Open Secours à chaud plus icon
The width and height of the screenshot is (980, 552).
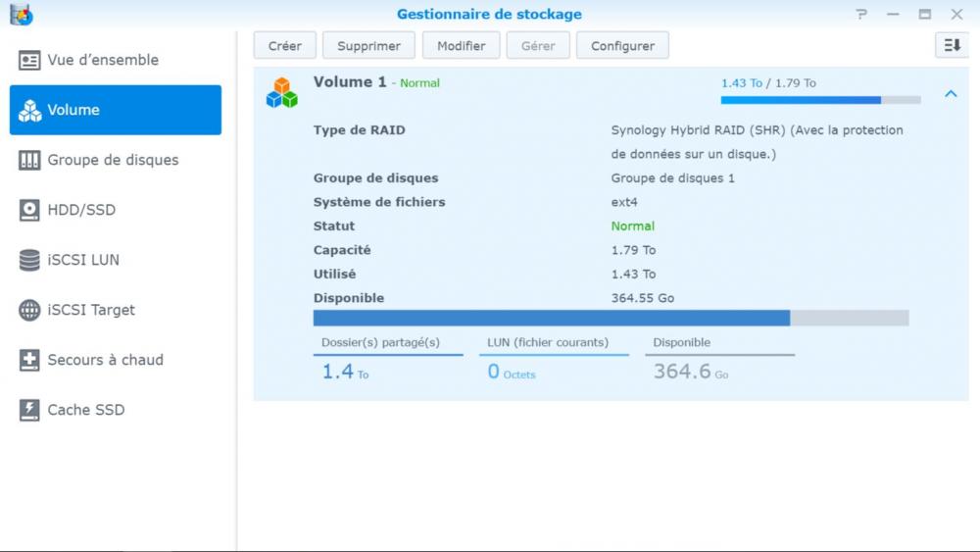click(x=29, y=360)
